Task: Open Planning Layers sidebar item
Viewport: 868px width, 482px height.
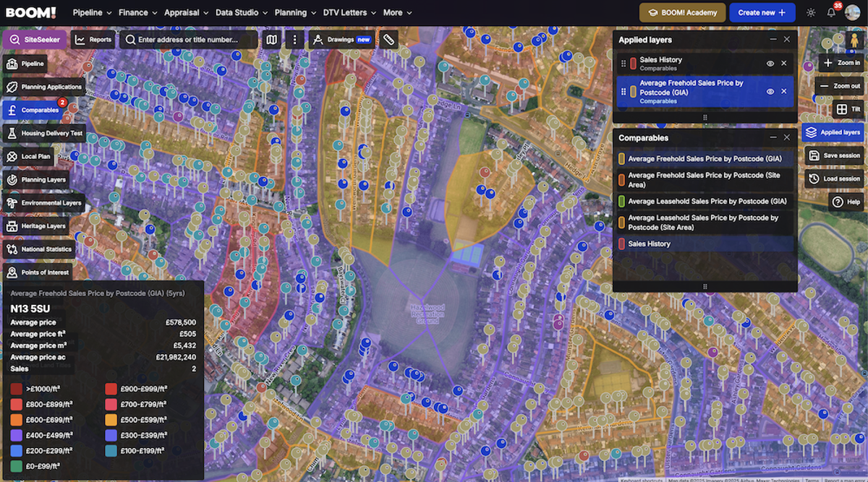Action: [x=36, y=179]
